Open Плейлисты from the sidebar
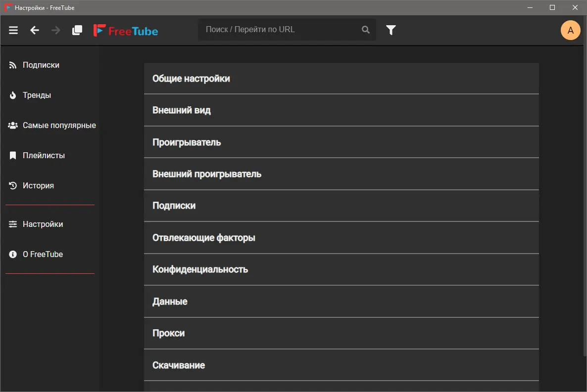This screenshot has height=392, width=587. [x=44, y=156]
